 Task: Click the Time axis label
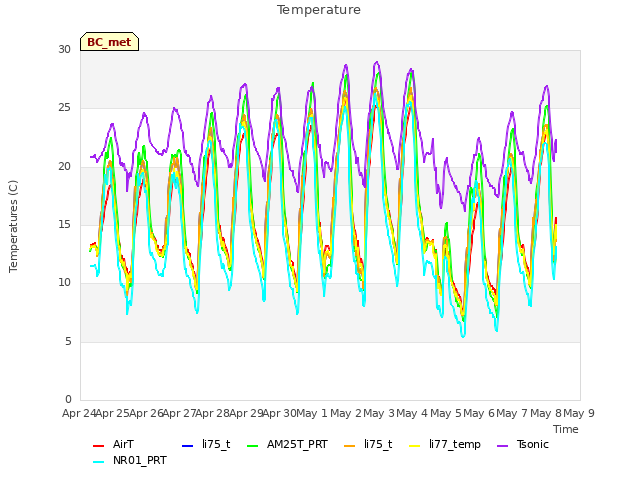click(x=566, y=429)
